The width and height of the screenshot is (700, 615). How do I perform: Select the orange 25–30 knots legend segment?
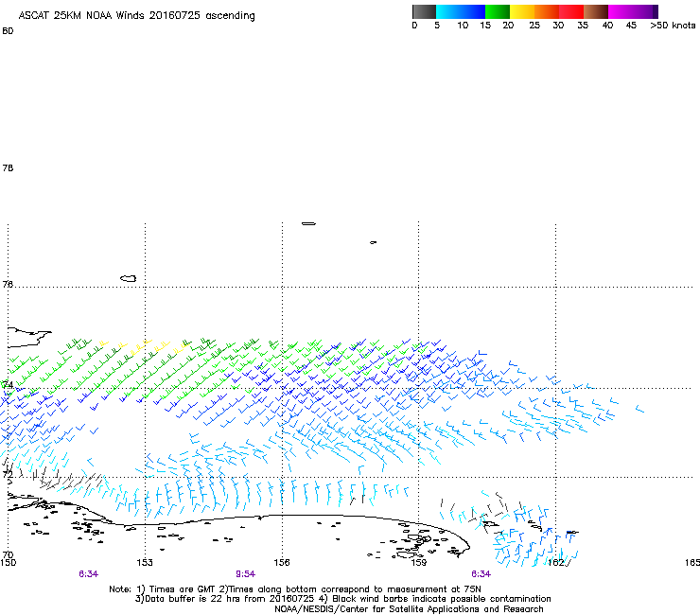tap(547, 11)
